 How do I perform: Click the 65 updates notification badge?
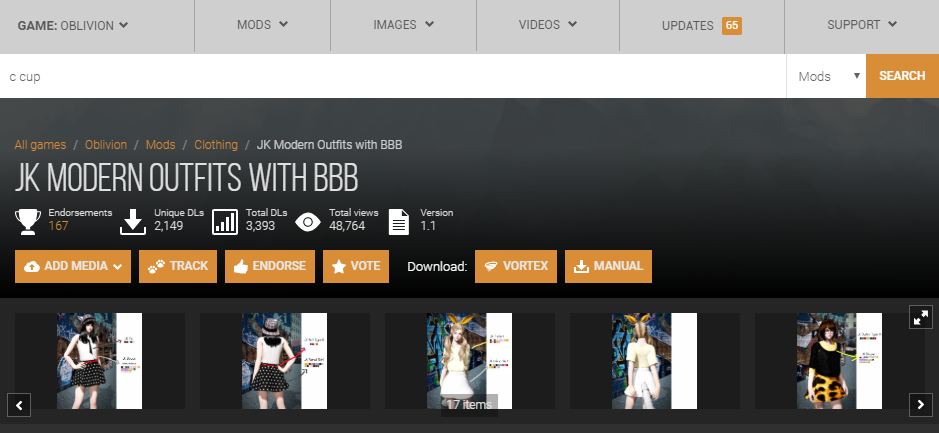[732, 26]
